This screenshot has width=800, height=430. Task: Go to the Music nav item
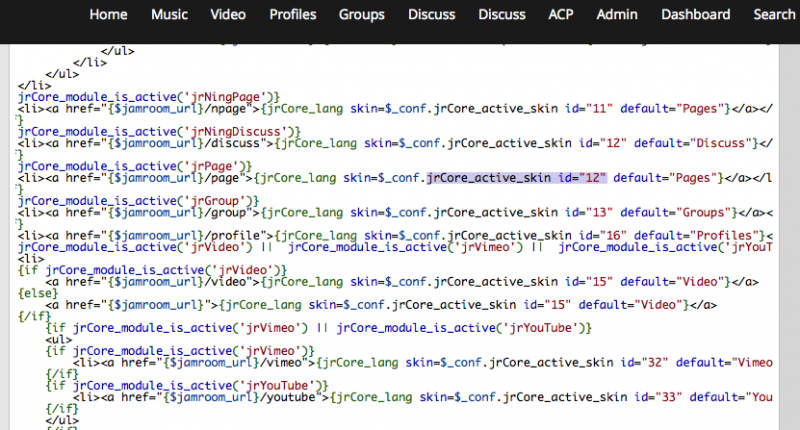[169, 14]
